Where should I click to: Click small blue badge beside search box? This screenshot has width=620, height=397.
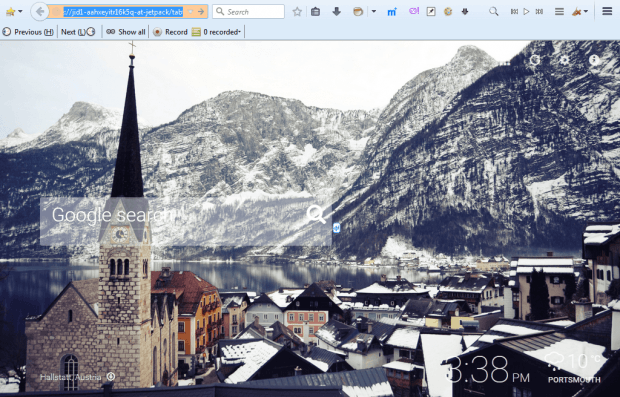click(x=336, y=228)
